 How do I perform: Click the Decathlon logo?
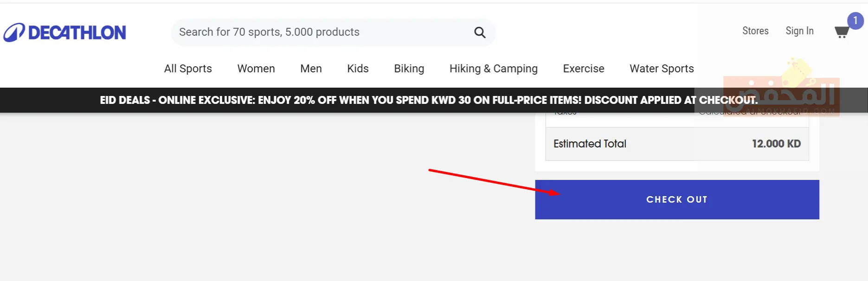click(x=65, y=32)
